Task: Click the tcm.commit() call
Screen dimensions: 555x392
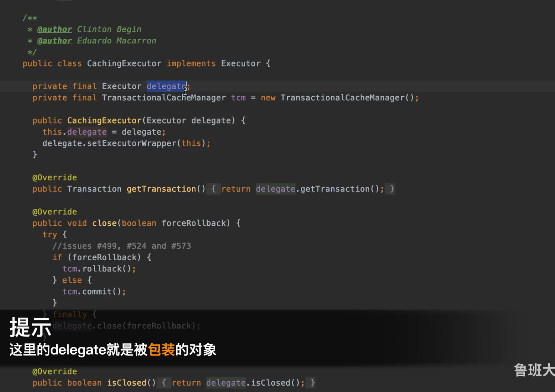Action: 92,292
